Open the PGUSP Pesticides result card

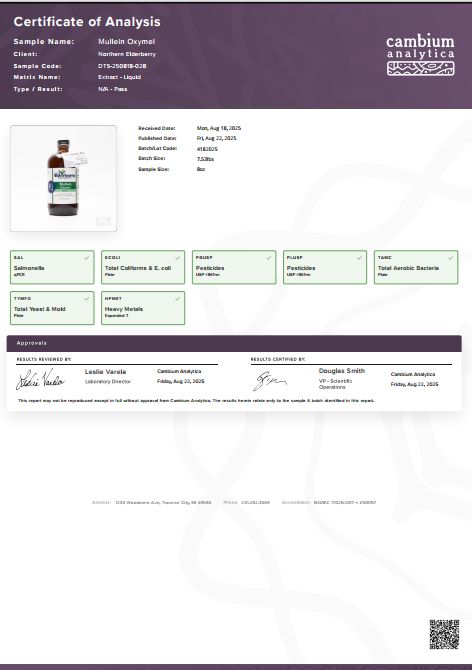coord(234,267)
